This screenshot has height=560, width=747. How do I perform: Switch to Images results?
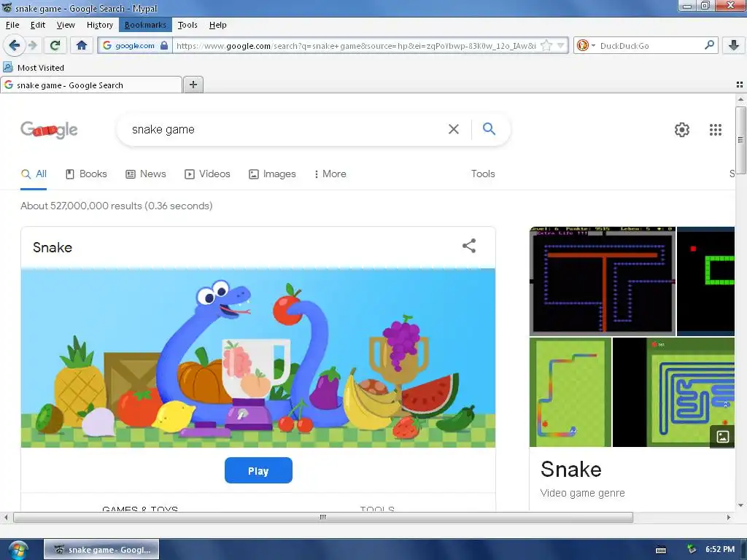click(273, 174)
